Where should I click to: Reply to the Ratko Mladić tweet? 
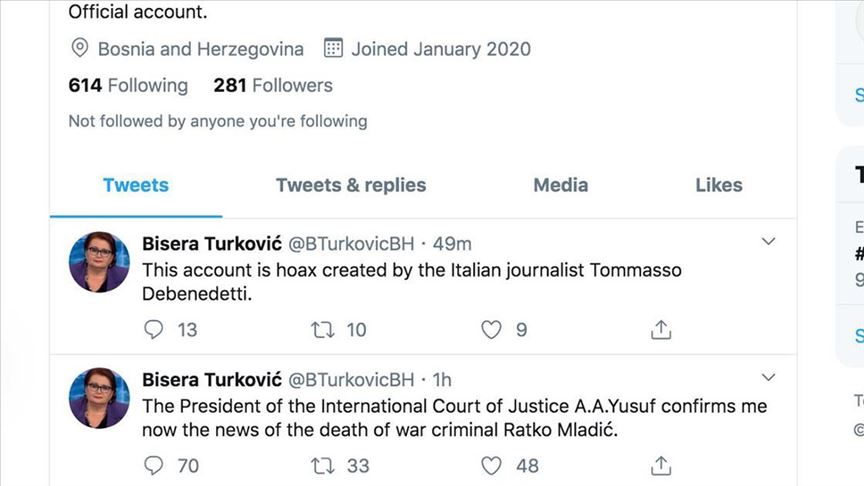[x=153, y=466]
